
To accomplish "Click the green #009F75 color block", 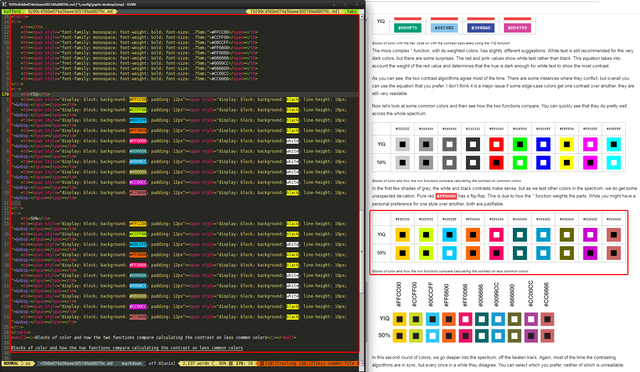I will click(x=407, y=28).
